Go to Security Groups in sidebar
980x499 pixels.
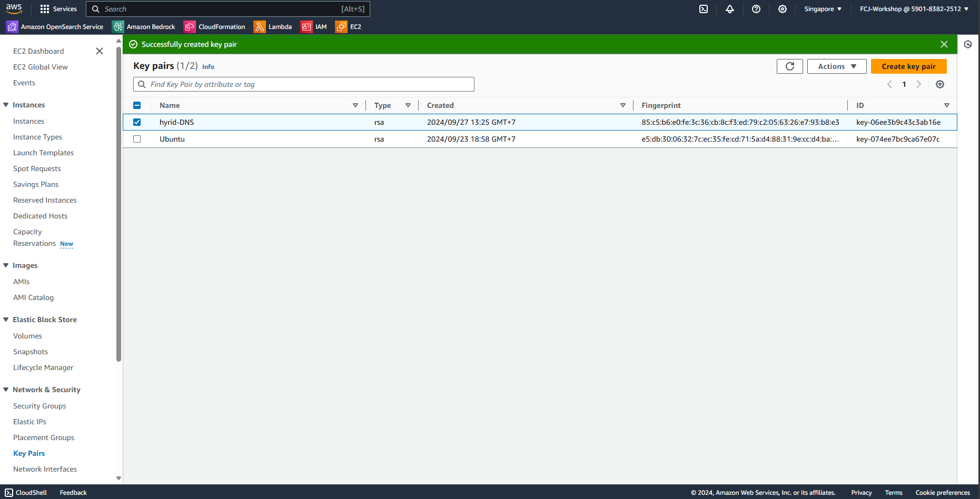point(39,406)
